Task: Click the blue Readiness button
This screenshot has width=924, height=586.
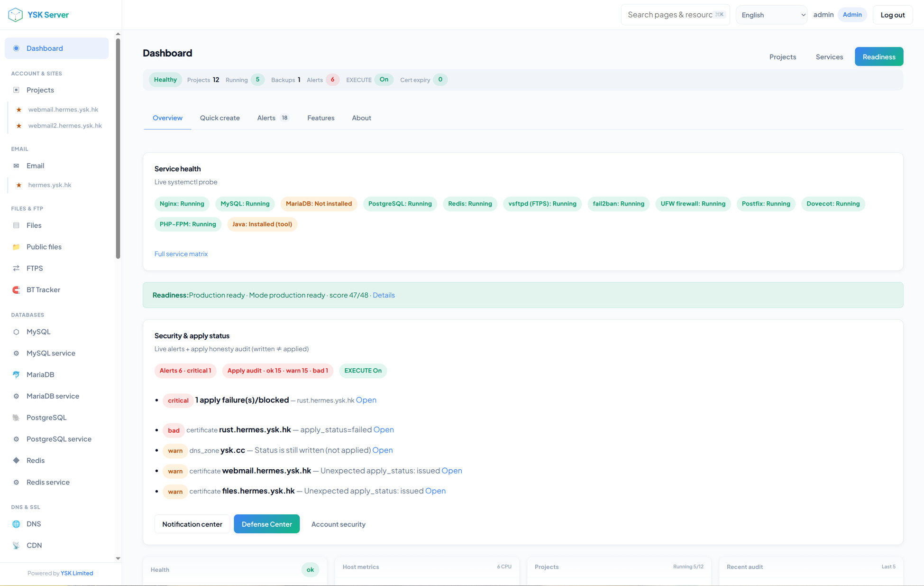Action: 878,57
